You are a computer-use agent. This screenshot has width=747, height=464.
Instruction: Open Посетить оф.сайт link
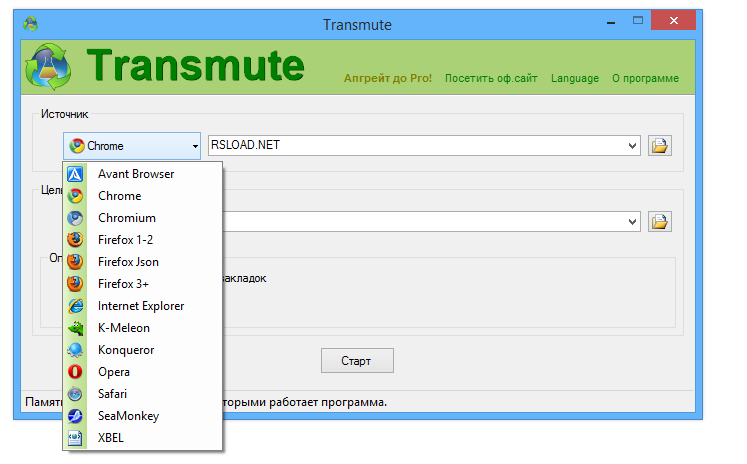[x=491, y=78]
